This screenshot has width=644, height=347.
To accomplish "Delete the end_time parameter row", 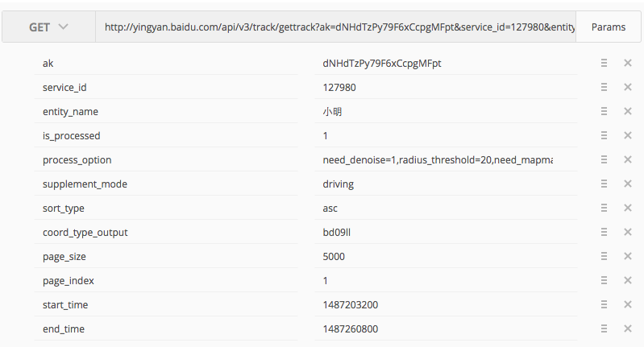I will coord(628,329).
